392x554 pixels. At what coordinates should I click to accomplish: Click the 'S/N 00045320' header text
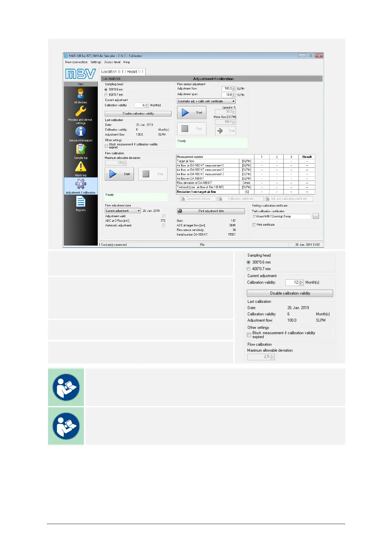coord(111,79)
